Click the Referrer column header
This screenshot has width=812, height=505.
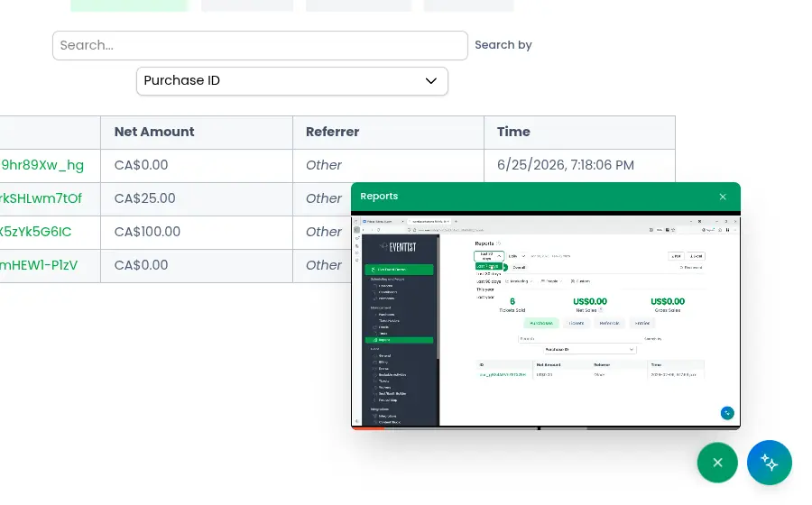tap(332, 132)
